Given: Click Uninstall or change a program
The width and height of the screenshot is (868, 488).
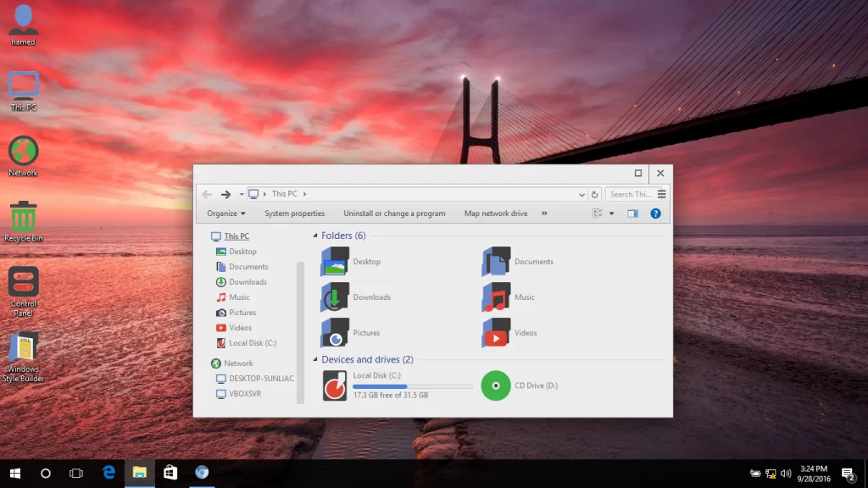Looking at the screenshot, I should (394, 213).
